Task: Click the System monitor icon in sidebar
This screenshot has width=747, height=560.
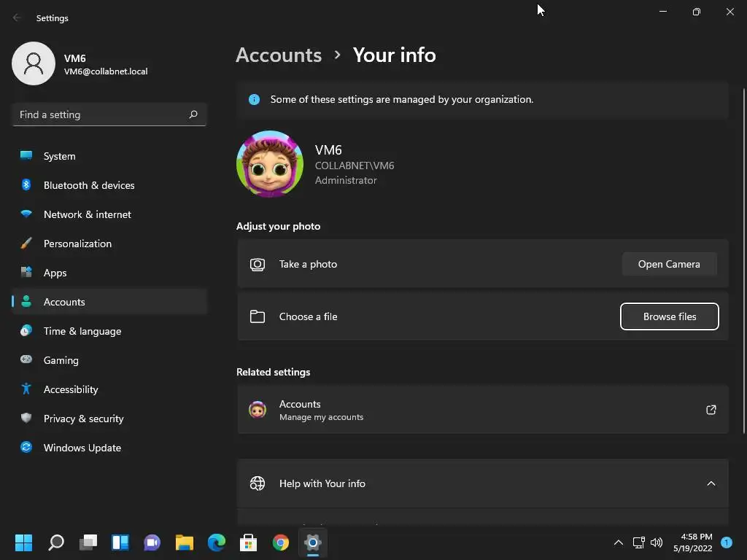Action: point(26,156)
